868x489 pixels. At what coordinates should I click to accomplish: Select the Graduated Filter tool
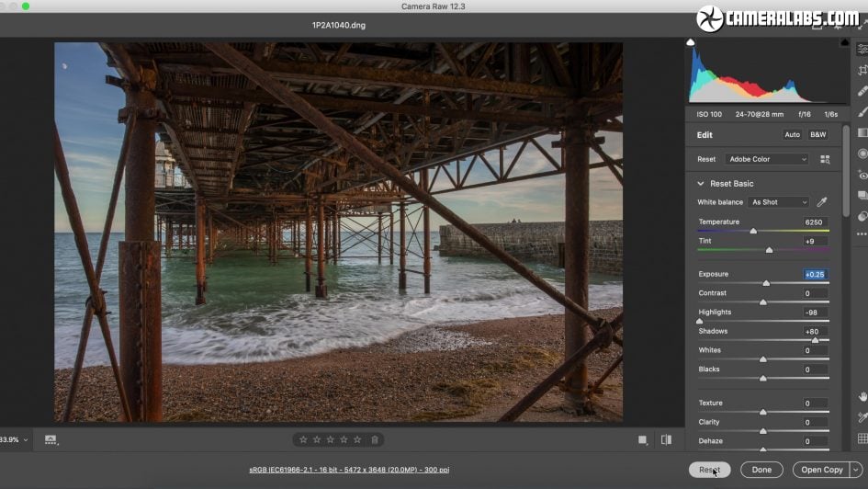pos(862,133)
